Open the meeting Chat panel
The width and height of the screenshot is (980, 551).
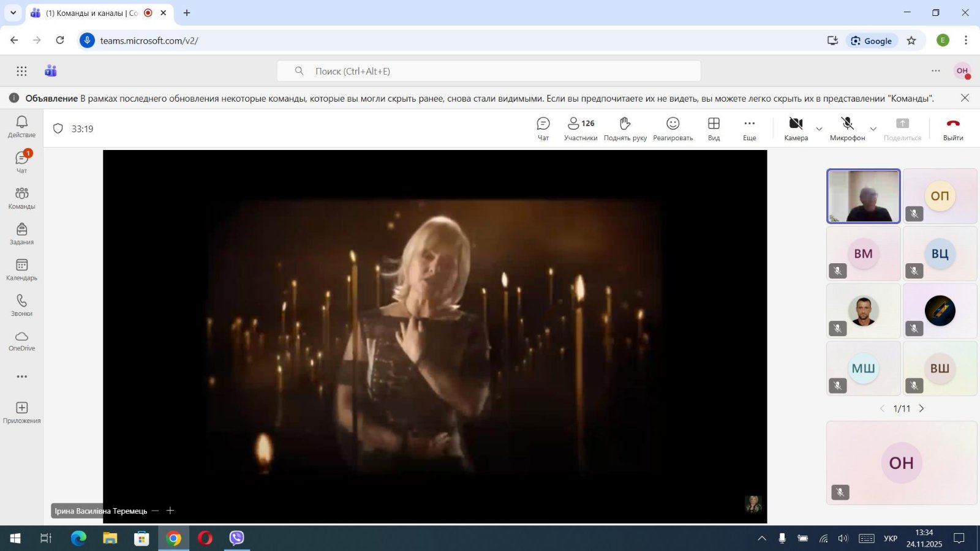pyautogui.click(x=543, y=129)
